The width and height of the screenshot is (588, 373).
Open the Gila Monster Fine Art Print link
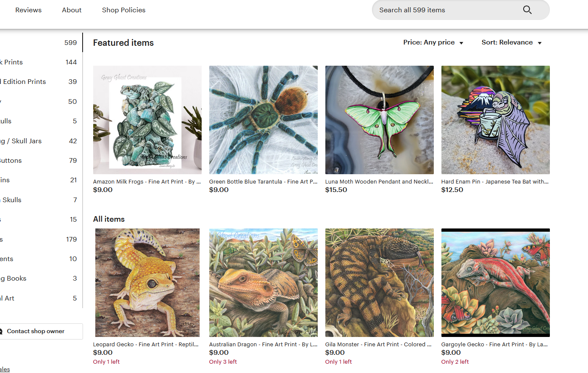(x=378, y=345)
